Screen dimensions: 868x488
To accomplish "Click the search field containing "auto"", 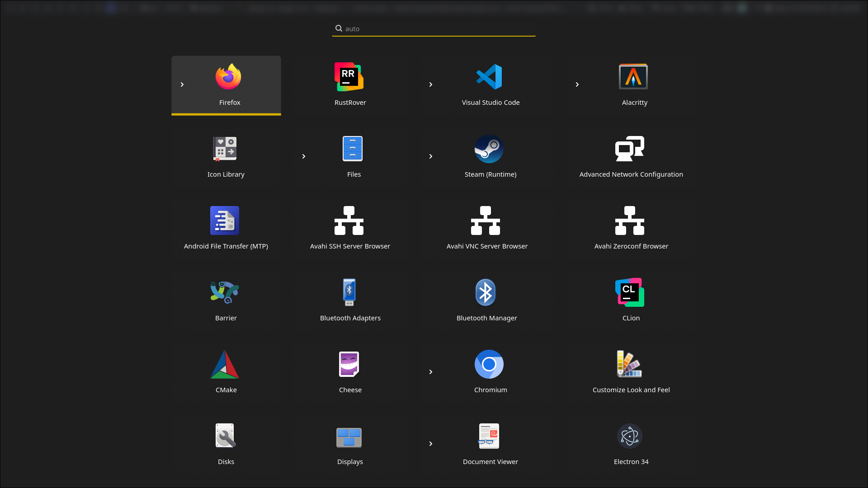I will click(434, 29).
